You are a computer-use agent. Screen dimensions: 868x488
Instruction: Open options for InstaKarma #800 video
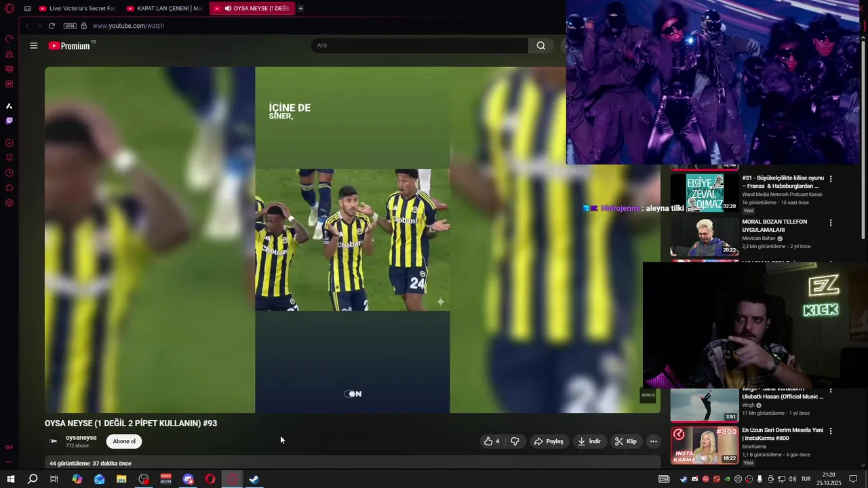831,430
